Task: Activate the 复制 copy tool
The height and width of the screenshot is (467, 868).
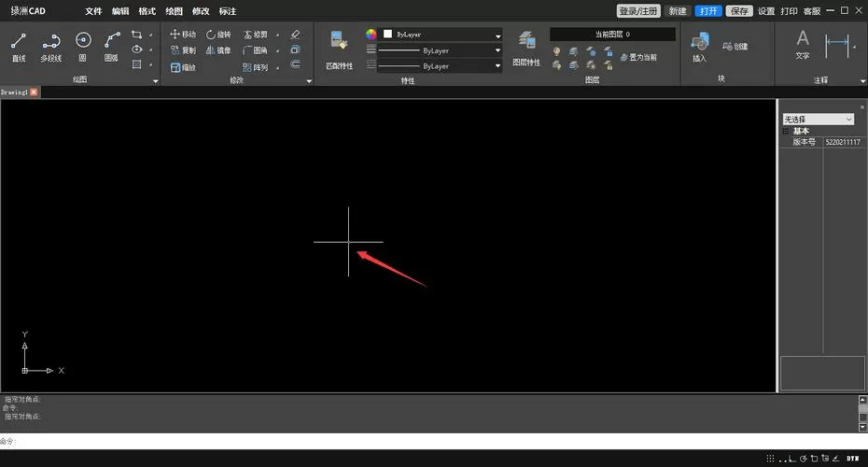Action: coord(183,50)
